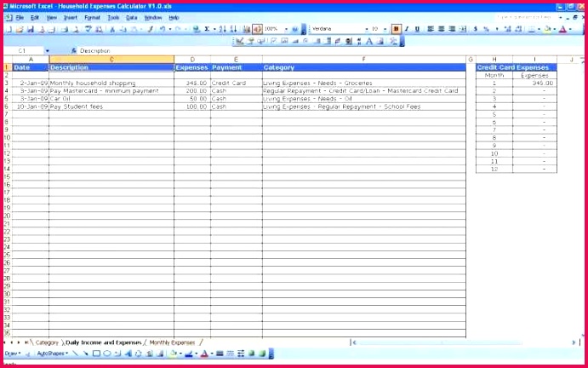Viewport: 588px width, 368px height.
Task: Select the Oval drawing tool
Action: point(107,354)
